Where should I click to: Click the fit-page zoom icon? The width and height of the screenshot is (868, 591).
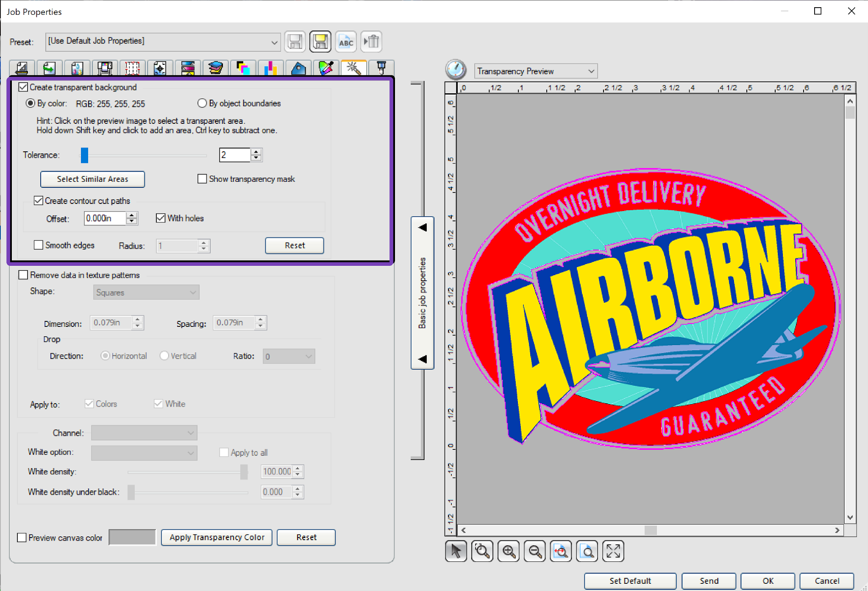(587, 551)
